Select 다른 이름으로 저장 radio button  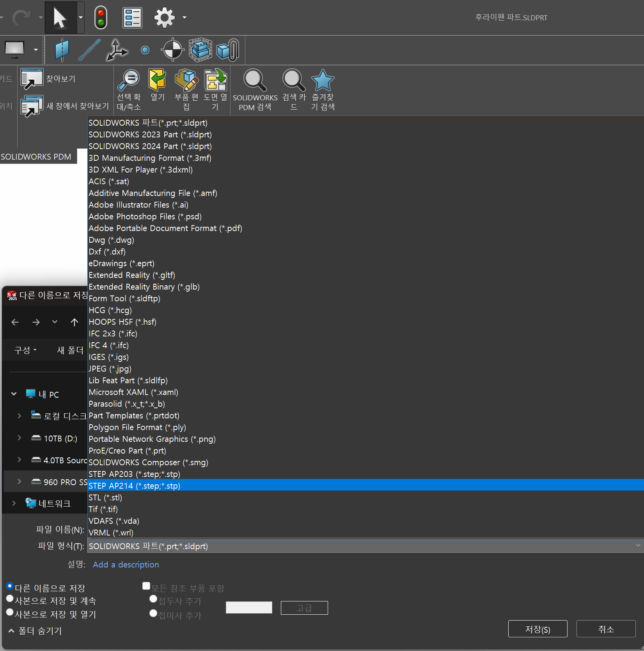click(10, 586)
